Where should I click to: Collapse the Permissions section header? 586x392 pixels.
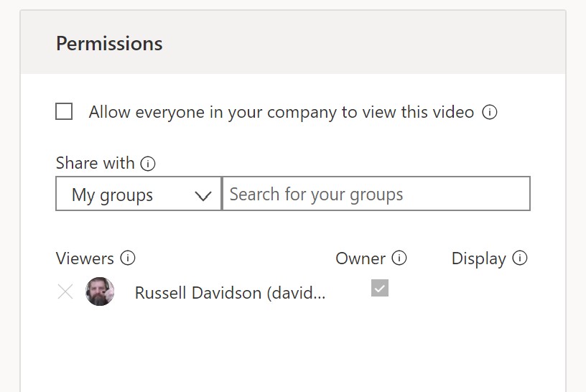click(x=293, y=42)
